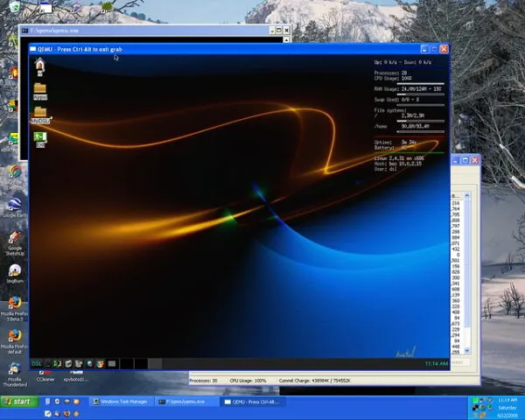Open the file manager icon in DSL taskbar
The image size is (525, 420).
coord(68,364)
